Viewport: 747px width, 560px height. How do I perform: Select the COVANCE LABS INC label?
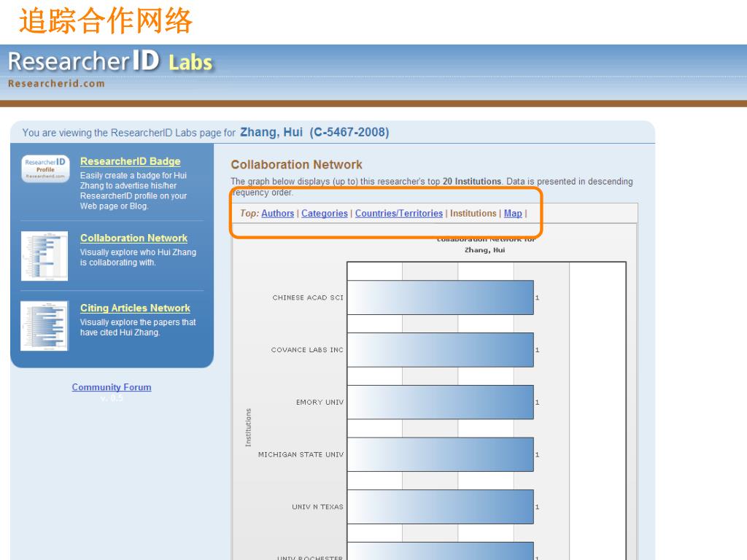pyautogui.click(x=307, y=350)
